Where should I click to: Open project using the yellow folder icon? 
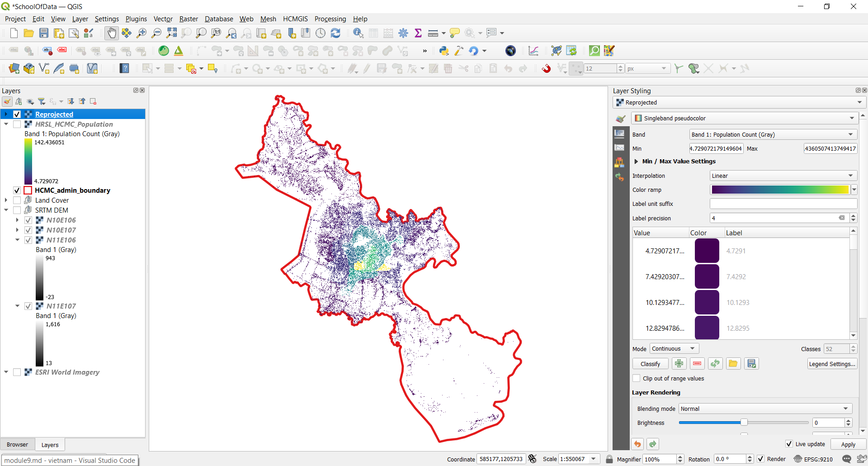[28, 33]
